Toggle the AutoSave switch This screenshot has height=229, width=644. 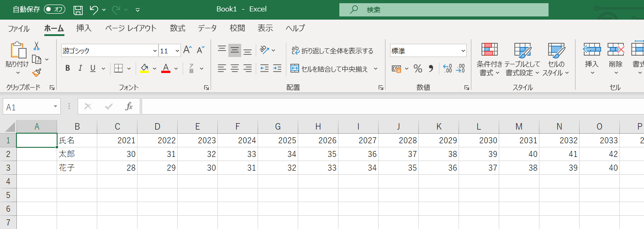coord(54,9)
